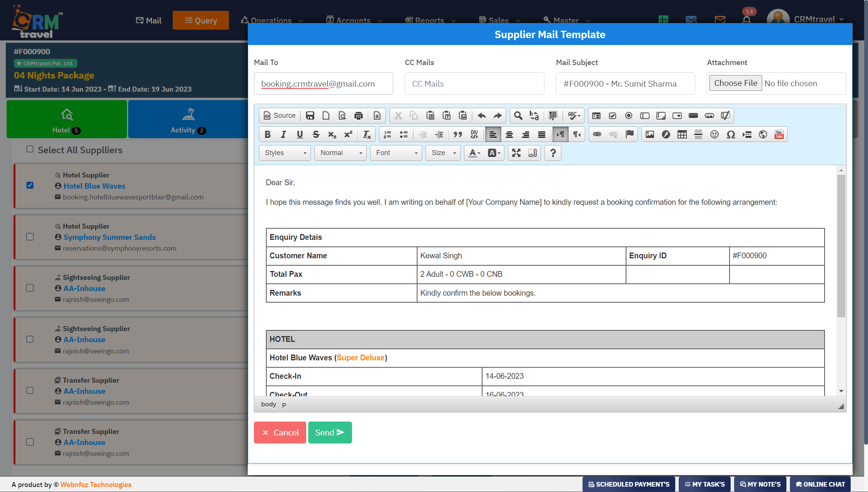Maximize the editor using the fullscreen icon
868x492 pixels.
[x=516, y=153]
